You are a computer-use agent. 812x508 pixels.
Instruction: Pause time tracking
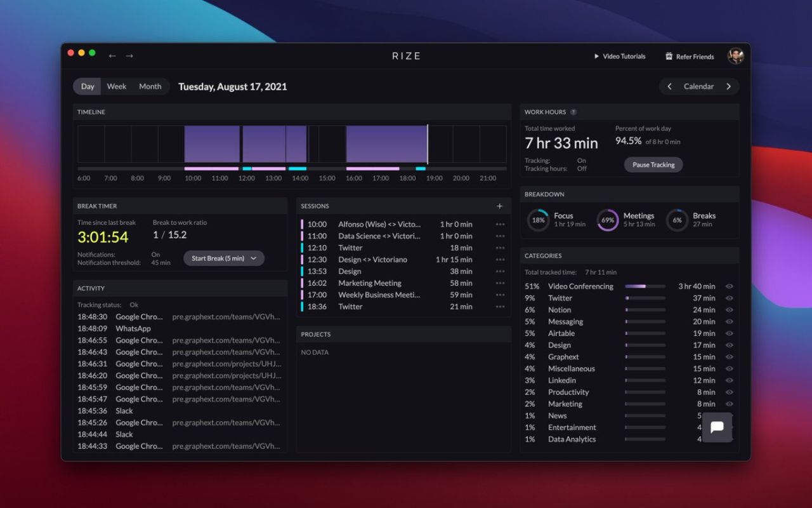tap(653, 164)
